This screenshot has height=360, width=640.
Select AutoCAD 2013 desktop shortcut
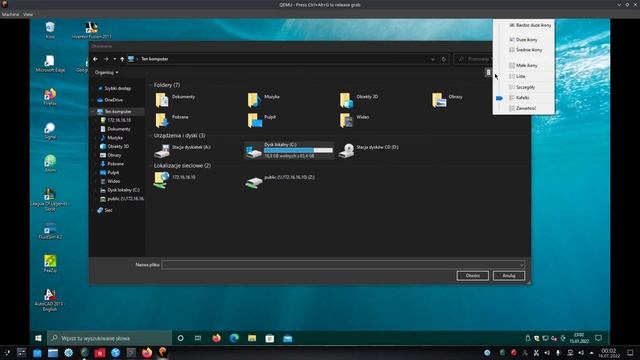coord(50,300)
